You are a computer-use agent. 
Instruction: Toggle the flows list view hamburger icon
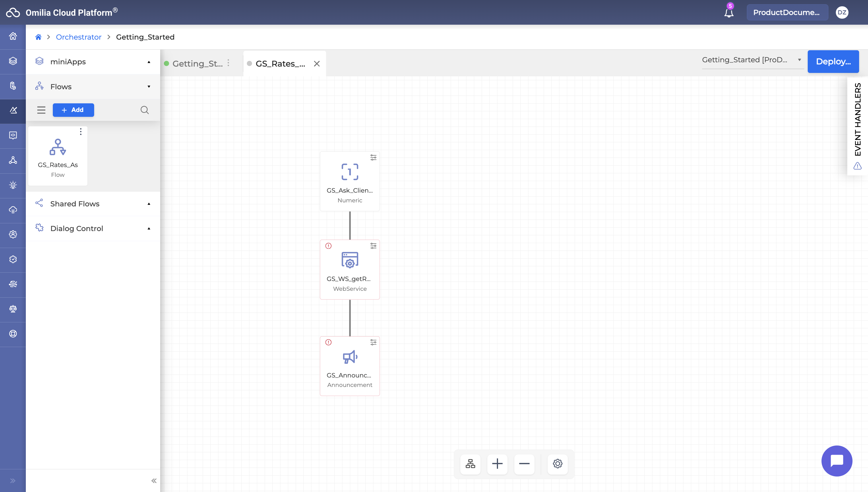(x=41, y=110)
